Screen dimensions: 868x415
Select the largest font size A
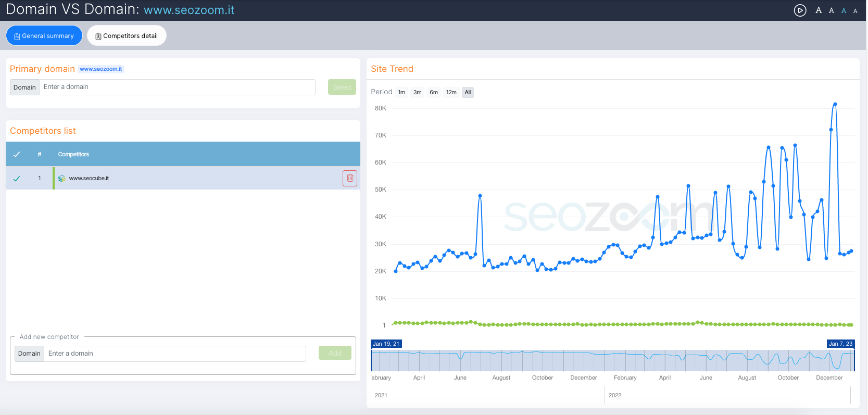(819, 10)
